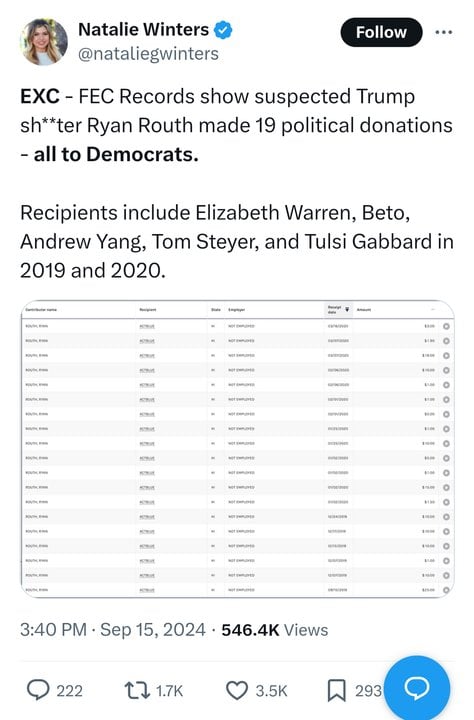
Task: Click the blue verified badge
Action: (224, 30)
